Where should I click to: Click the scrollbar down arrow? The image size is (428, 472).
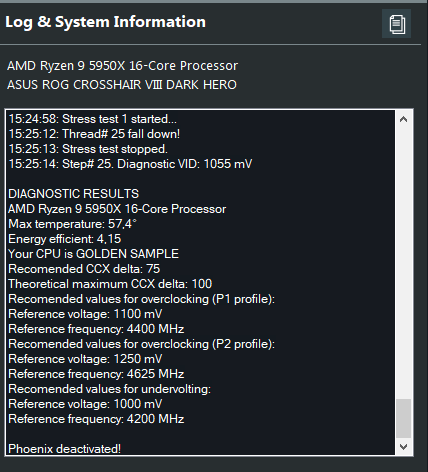point(404,447)
